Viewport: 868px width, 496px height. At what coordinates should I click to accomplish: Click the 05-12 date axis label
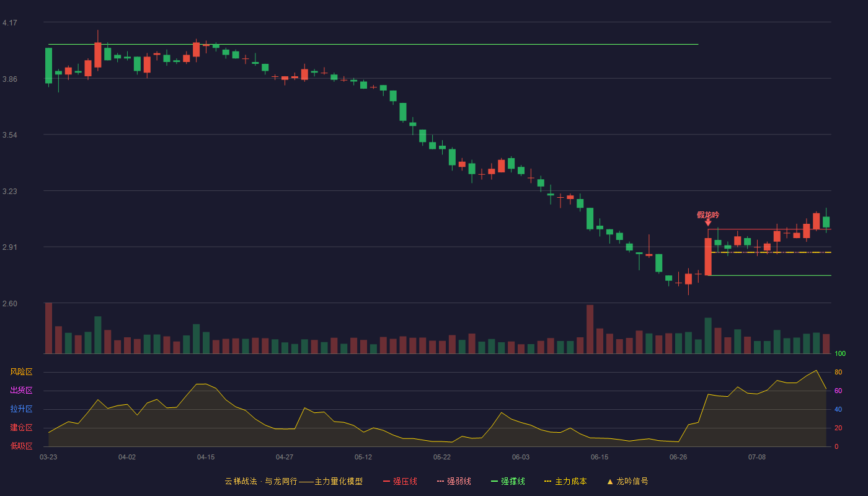(363, 457)
